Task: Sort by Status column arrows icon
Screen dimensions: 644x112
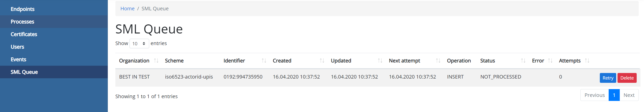Action: click(x=523, y=61)
